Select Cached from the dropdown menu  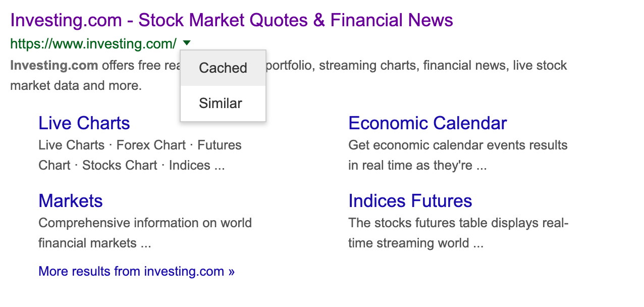(223, 68)
